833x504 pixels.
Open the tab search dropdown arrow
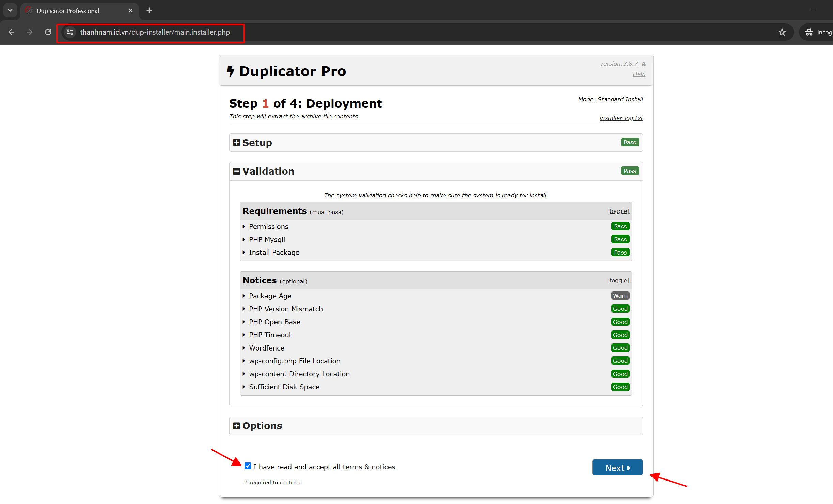tap(10, 10)
